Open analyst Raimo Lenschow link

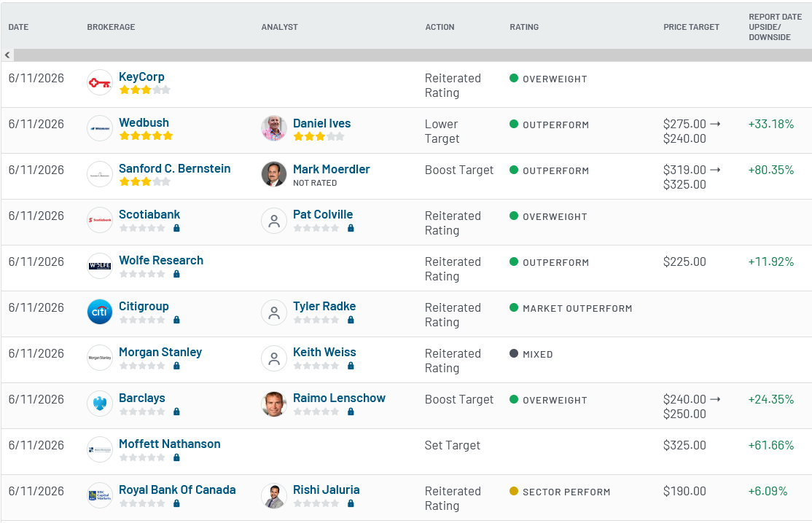[x=339, y=398]
